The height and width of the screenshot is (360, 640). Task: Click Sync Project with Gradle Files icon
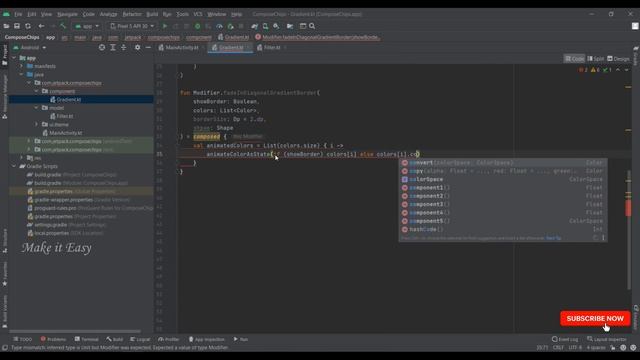pyautogui.click(x=255, y=26)
